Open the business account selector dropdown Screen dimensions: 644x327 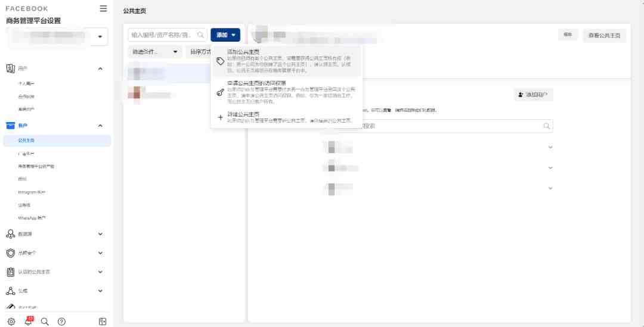click(100, 37)
